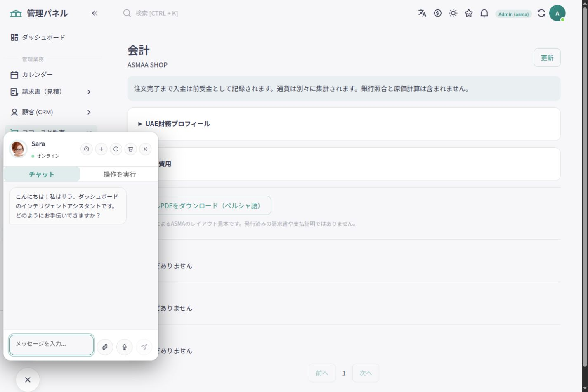This screenshot has height=392, width=588.
Task: Click the 更新 refresh button
Action: pyautogui.click(x=547, y=58)
